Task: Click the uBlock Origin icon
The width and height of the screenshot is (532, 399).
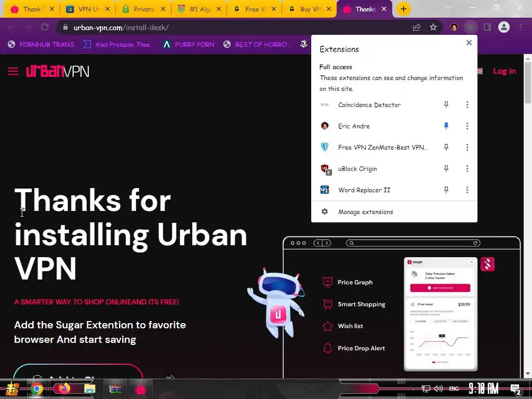Action: click(x=325, y=169)
